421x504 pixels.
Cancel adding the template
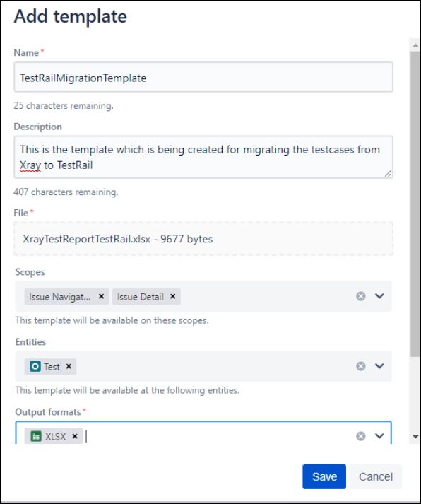[x=376, y=476]
